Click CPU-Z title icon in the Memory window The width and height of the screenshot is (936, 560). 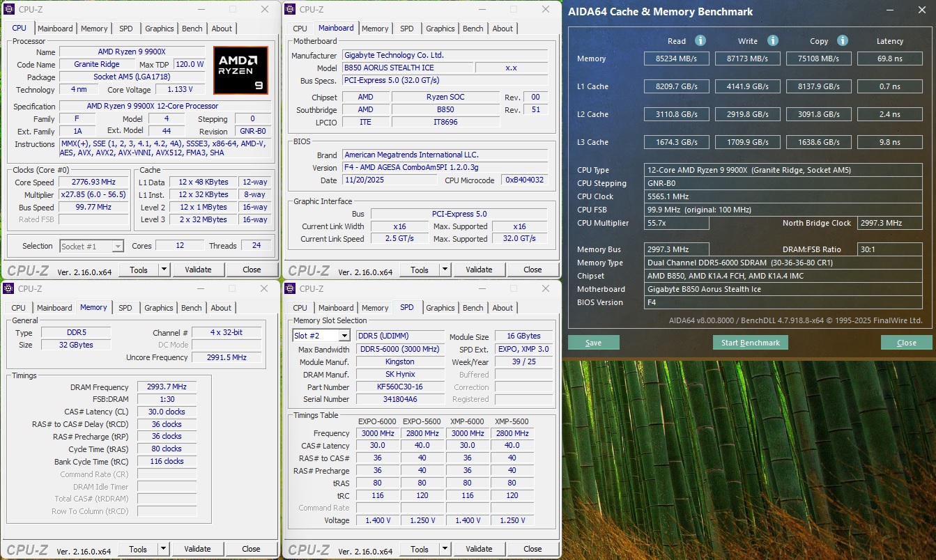point(9,288)
